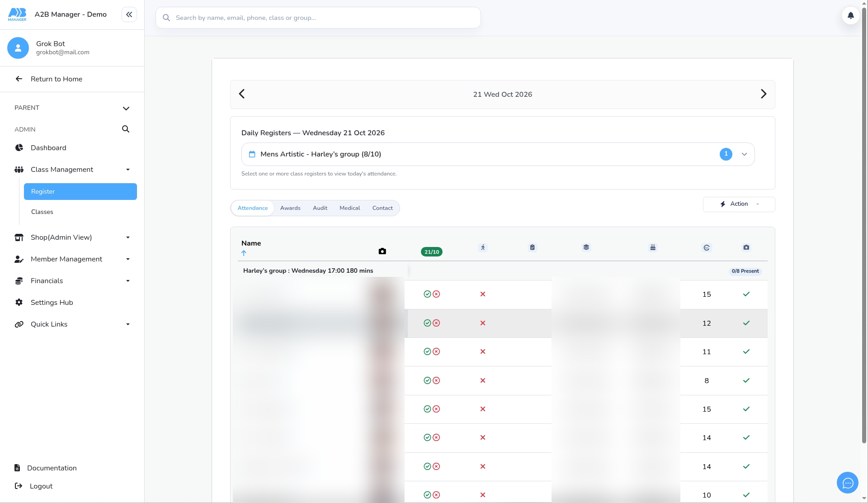Click the search input field
This screenshot has height=503, width=868.
tap(318, 18)
